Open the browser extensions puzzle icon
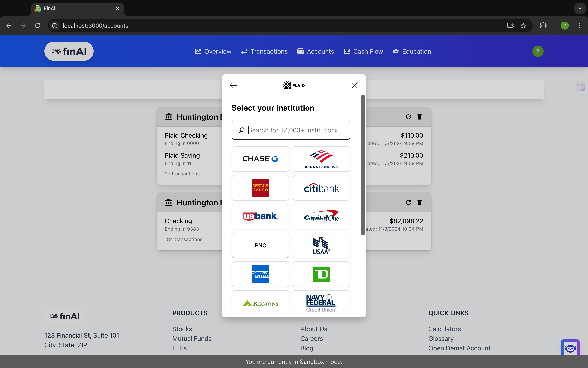This screenshot has height=368, width=588. 543,26
